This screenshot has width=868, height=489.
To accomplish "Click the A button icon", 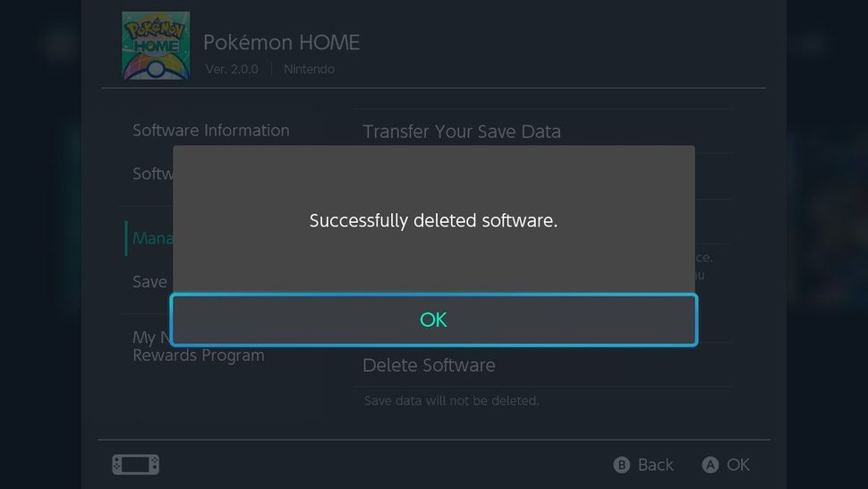I will point(711,465).
